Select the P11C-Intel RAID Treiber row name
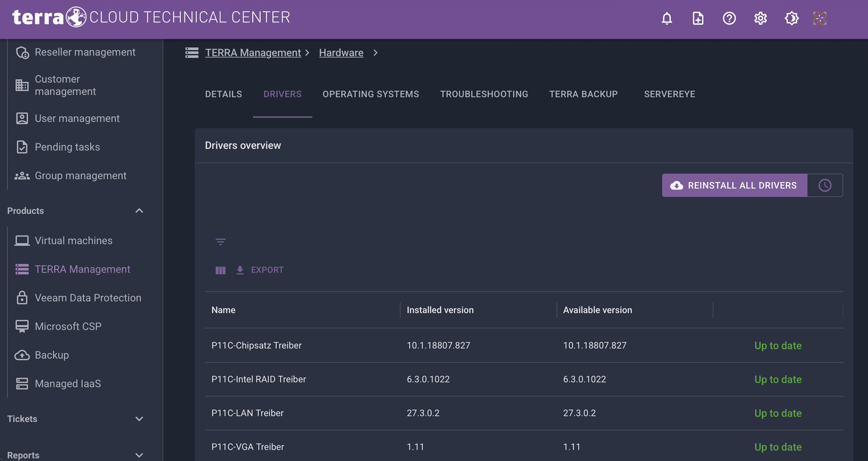868x461 pixels. point(259,380)
